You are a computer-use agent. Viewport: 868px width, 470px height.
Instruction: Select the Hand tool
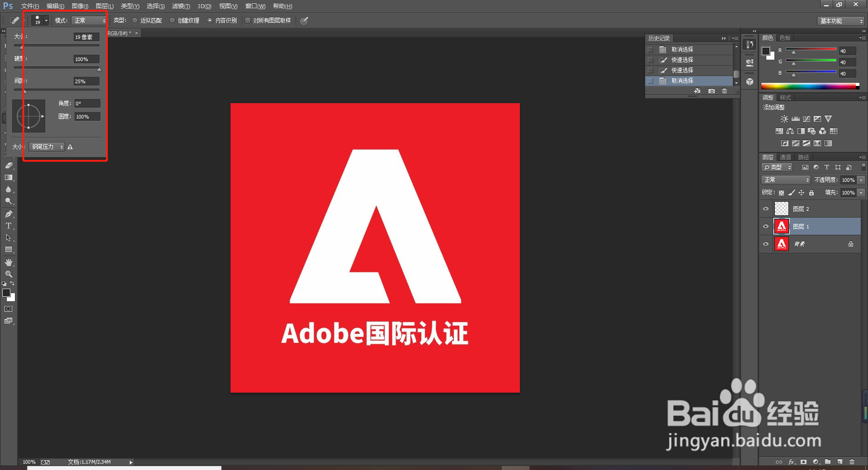tap(9, 262)
